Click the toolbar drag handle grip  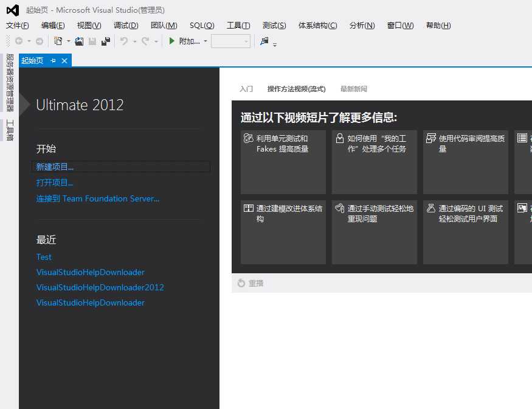(8, 41)
